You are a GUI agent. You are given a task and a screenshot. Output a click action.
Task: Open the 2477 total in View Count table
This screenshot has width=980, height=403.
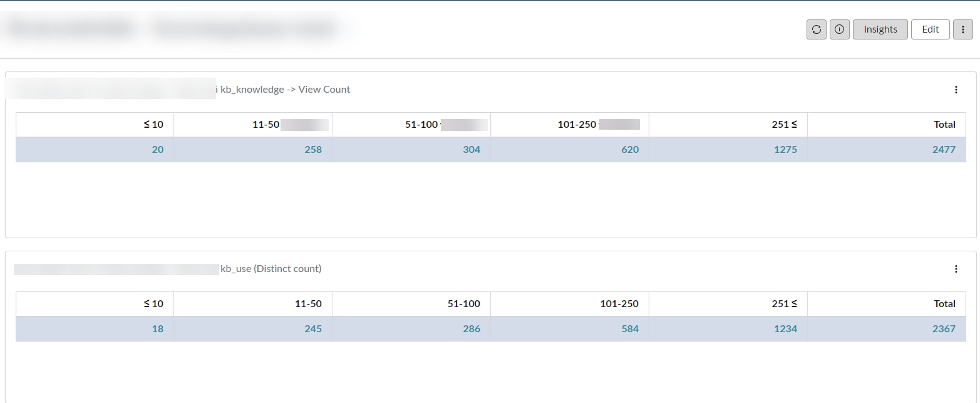[944, 150]
